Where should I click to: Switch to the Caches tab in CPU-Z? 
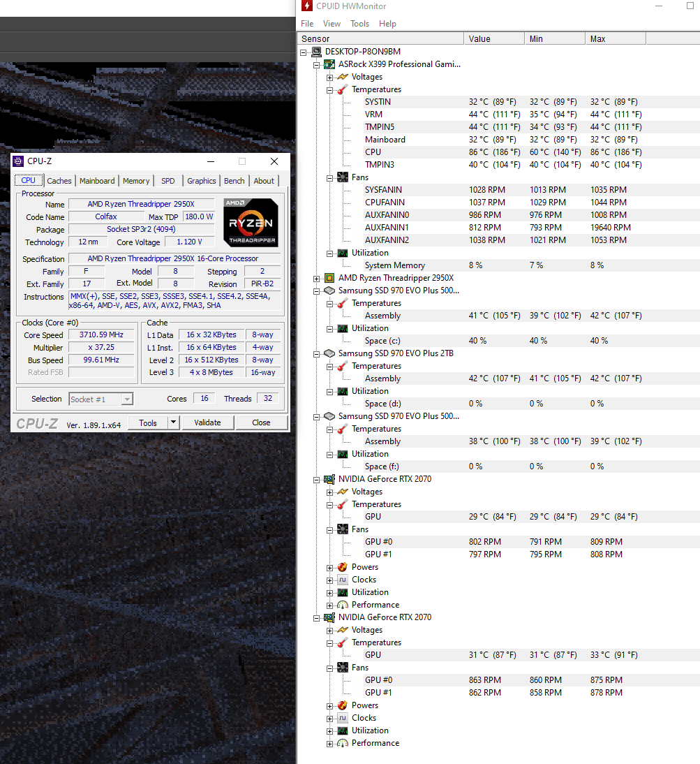click(x=59, y=181)
